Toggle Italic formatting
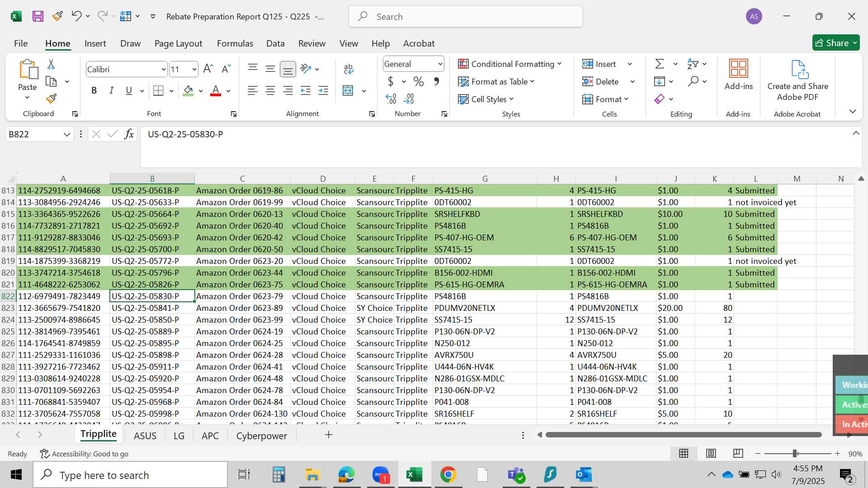This screenshot has height=488, width=868. (x=111, y=91)
